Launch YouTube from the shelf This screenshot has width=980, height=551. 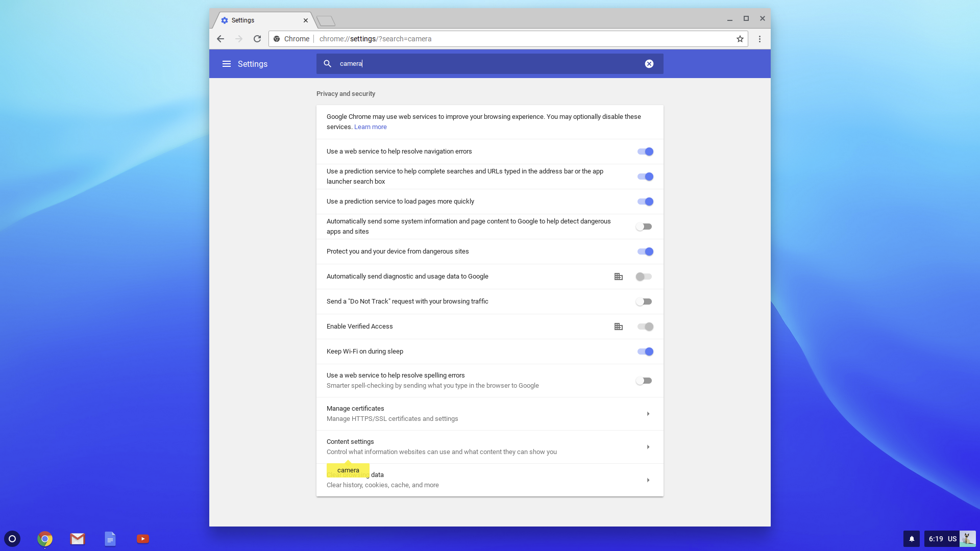click(143, 539)
